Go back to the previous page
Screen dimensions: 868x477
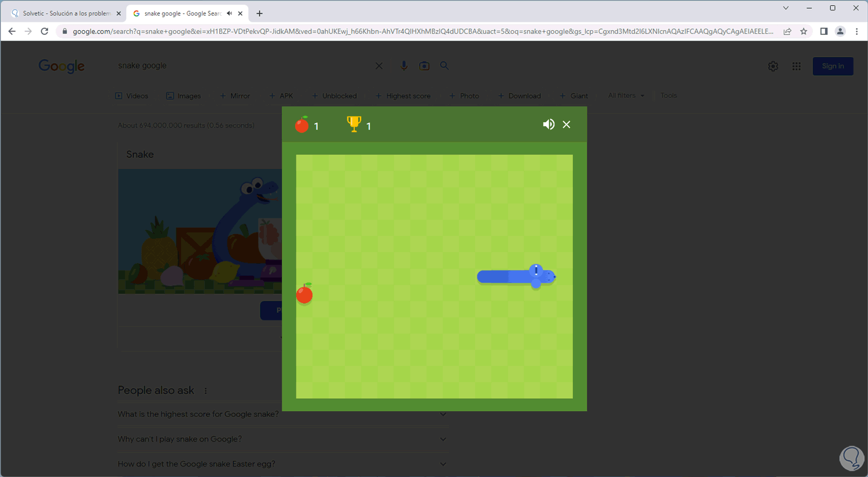point(12,31)
